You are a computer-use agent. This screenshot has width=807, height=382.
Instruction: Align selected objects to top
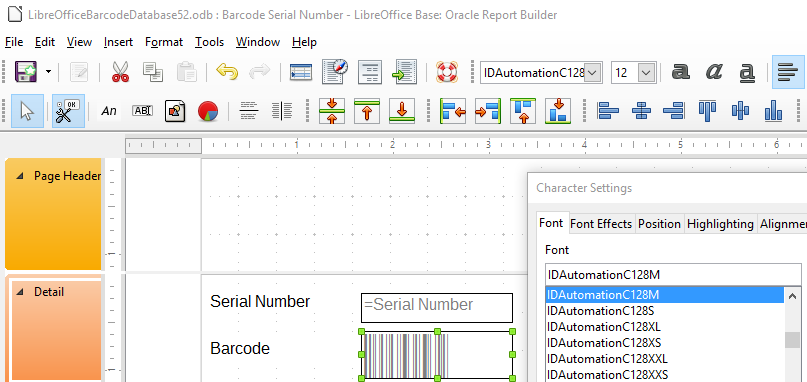[707, 111]
